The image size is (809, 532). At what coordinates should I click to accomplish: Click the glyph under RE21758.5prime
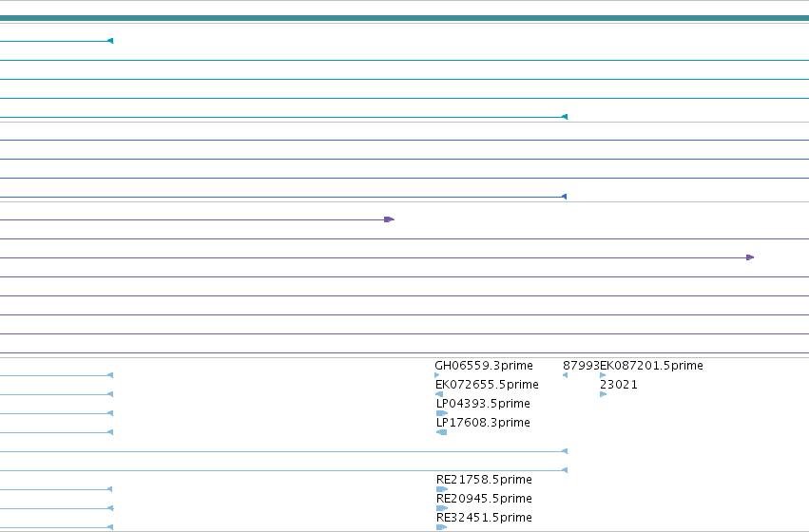442,489
